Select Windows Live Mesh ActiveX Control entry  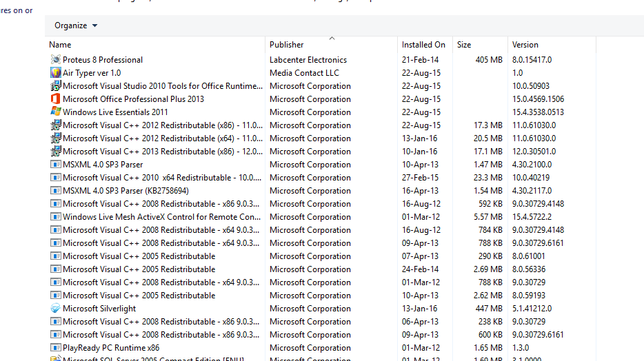pyautogui.click(x=161, y=217)
